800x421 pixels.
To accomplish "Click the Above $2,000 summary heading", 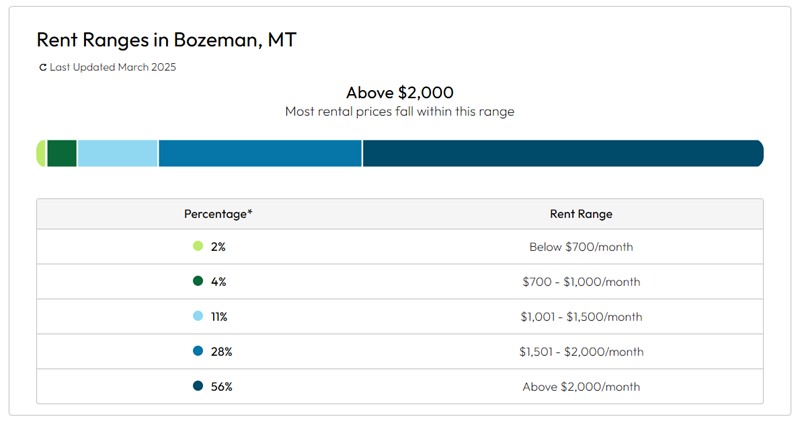I will [x=399, y=92].
